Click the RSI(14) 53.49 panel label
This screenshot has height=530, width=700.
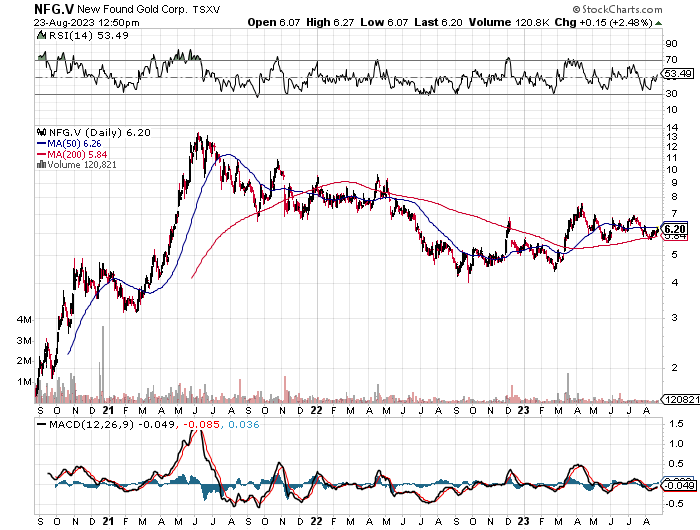pos(88,35)
